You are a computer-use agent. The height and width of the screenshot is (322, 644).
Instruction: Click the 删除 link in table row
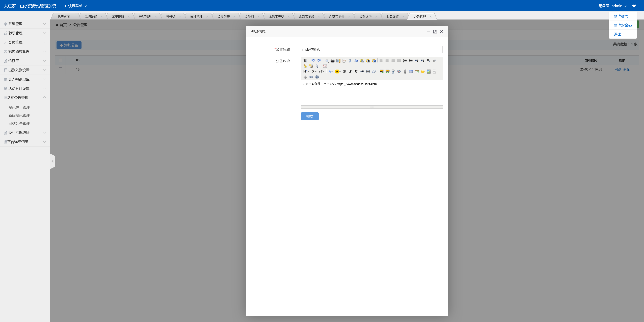pos(626,69)
